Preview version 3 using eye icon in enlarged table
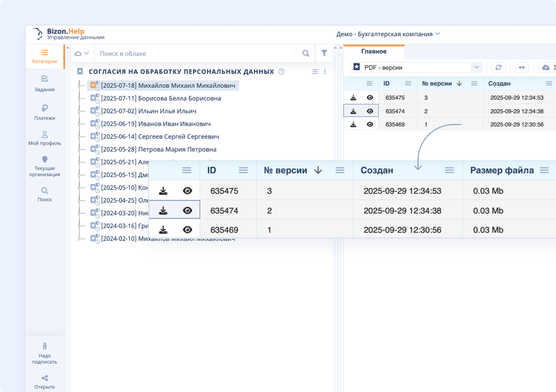 click(188, 191)
